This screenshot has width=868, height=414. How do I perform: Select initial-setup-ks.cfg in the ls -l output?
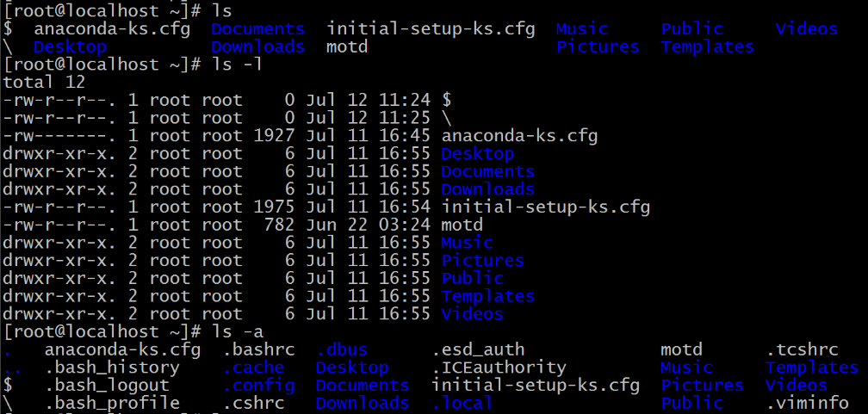[x=545, y=207]
